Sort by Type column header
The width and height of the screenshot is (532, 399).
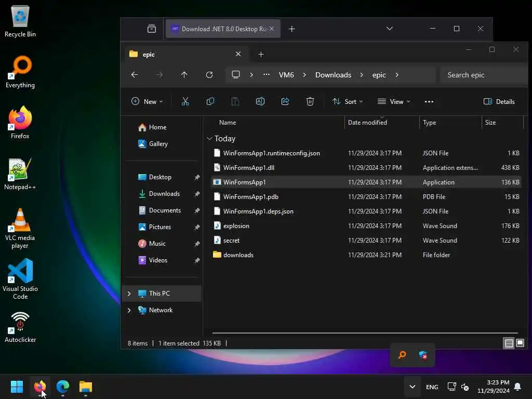click(429, 123)
